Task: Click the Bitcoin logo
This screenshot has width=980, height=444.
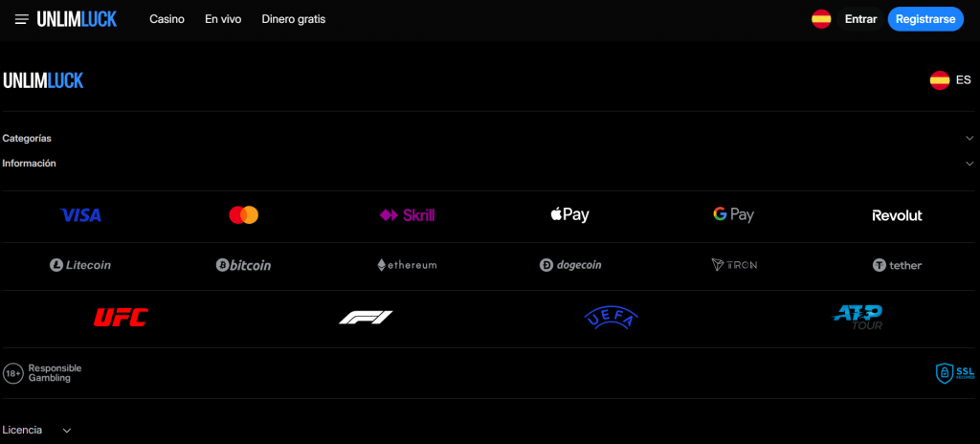Action: pyautogui.click(x=244, y=265)
